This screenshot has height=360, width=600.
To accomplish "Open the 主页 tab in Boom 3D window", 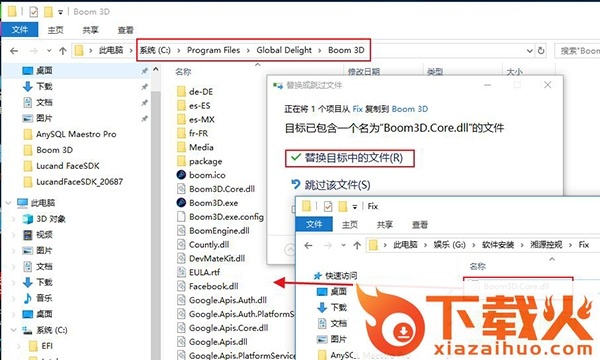I will pyautogui.click(x=55, y=30).
